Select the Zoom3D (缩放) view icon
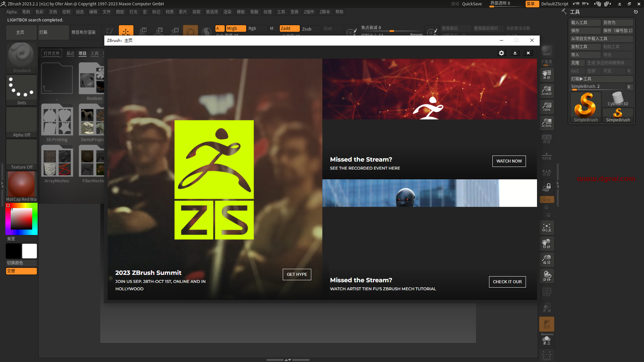Image resolution: width=644 pixels, height=362 pixels. click(546, 260)
